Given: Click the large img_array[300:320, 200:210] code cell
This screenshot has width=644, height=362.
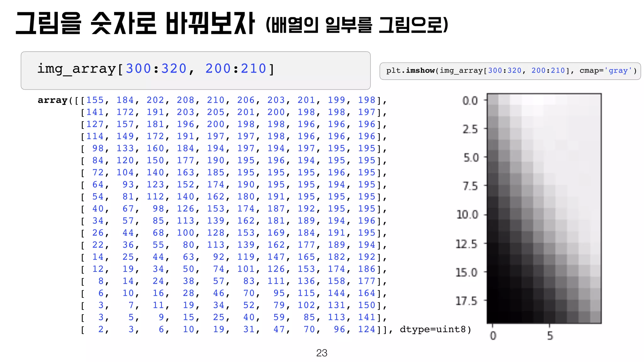Looking at the screenshot, I should [196, 70].
